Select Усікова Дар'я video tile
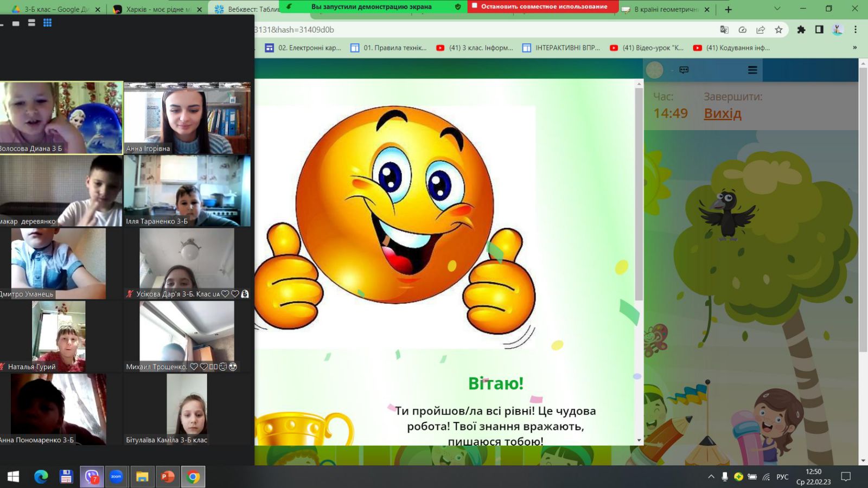Viewport: 868px width, 488px height. (x=187, y=264)
